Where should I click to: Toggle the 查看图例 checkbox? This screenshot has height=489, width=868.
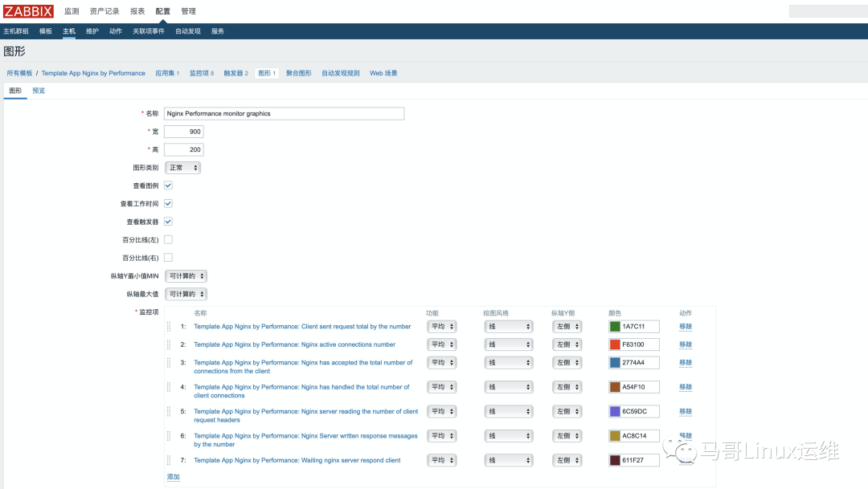coord(168,185)
